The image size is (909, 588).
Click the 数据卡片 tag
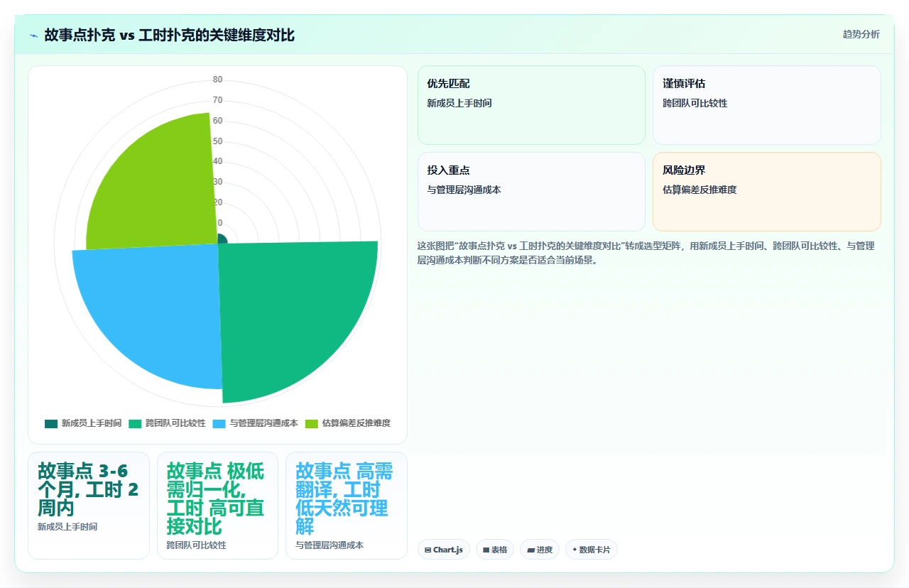click(592, 550)
